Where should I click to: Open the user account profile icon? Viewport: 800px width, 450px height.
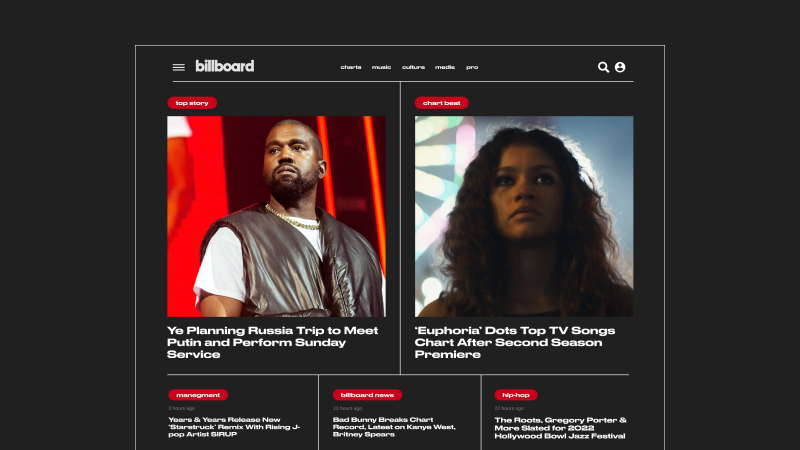pos(620,67)
